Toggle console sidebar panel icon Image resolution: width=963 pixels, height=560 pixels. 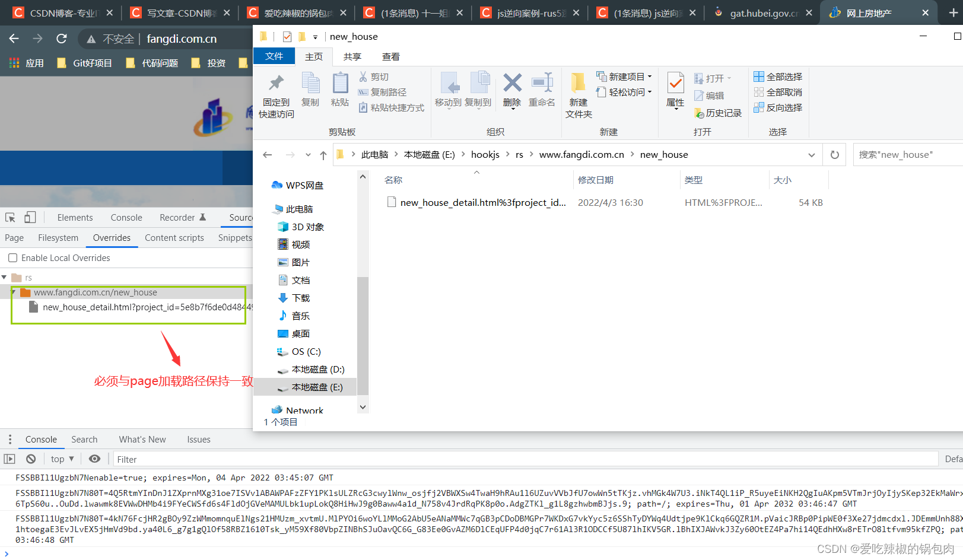9,459
